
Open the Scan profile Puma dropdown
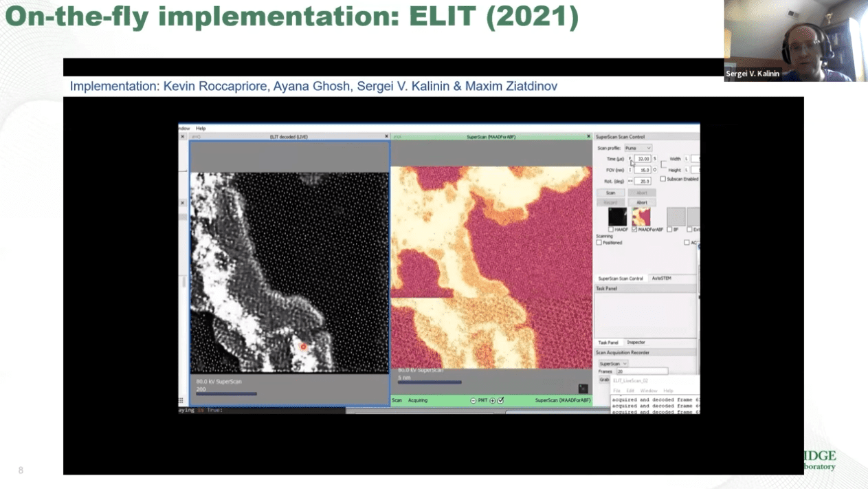pos(638,148)
